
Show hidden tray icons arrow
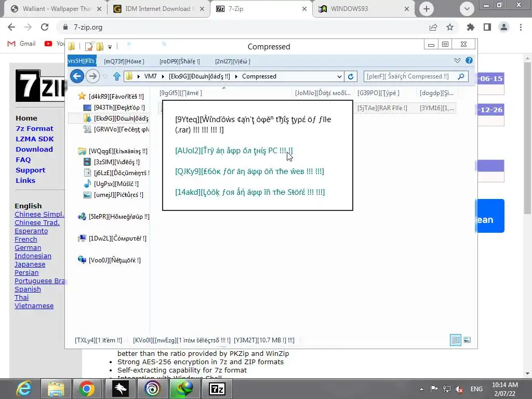click(x=421, y=389)
